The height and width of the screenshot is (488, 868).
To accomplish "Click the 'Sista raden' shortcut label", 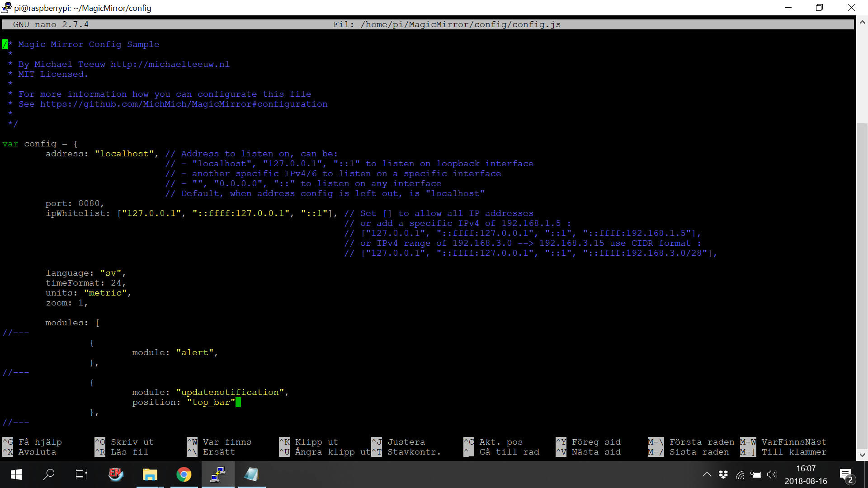I will [699, 452].
